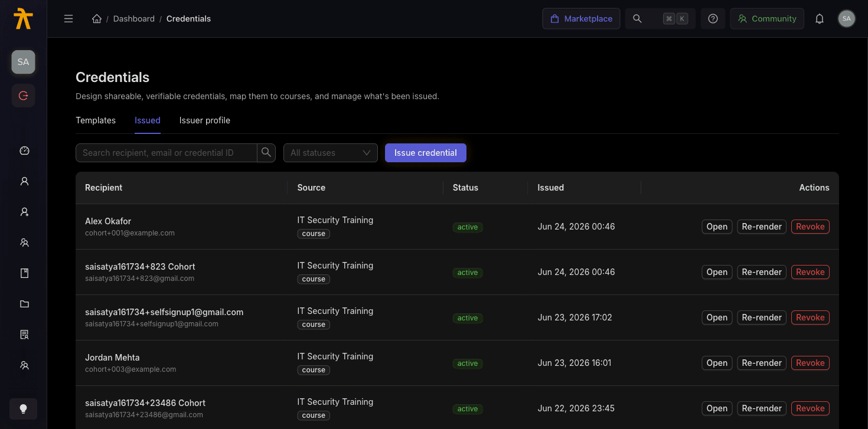Click the Source column header
Screen dimensions: 868x429
pos(311,188)
